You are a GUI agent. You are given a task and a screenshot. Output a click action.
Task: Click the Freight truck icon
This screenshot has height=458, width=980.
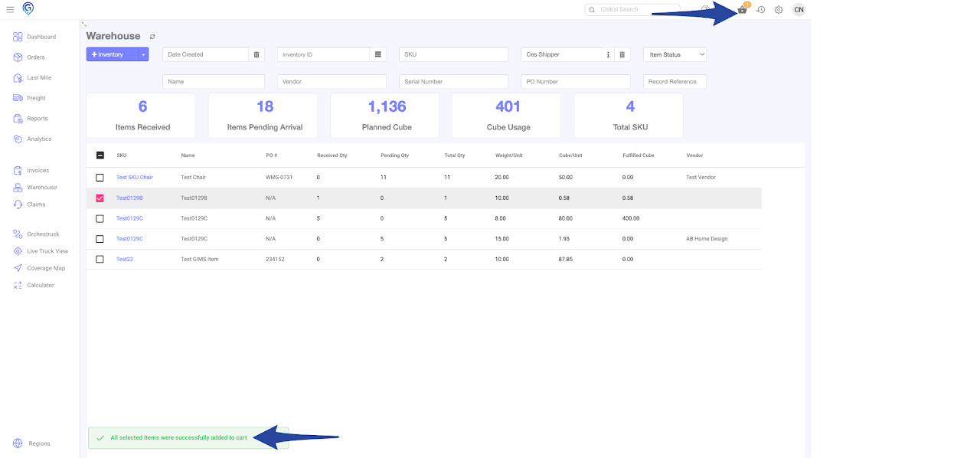click(18, 98)
